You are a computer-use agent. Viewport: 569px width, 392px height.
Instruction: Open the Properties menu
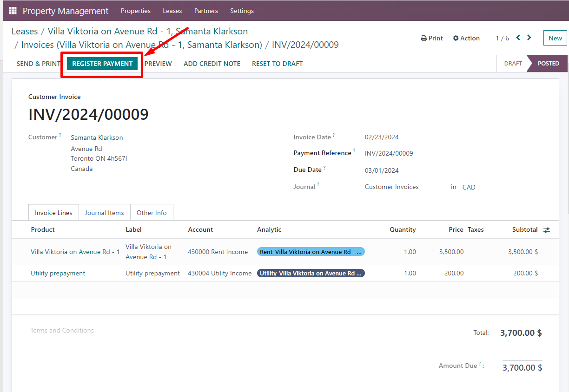(136, 11)
